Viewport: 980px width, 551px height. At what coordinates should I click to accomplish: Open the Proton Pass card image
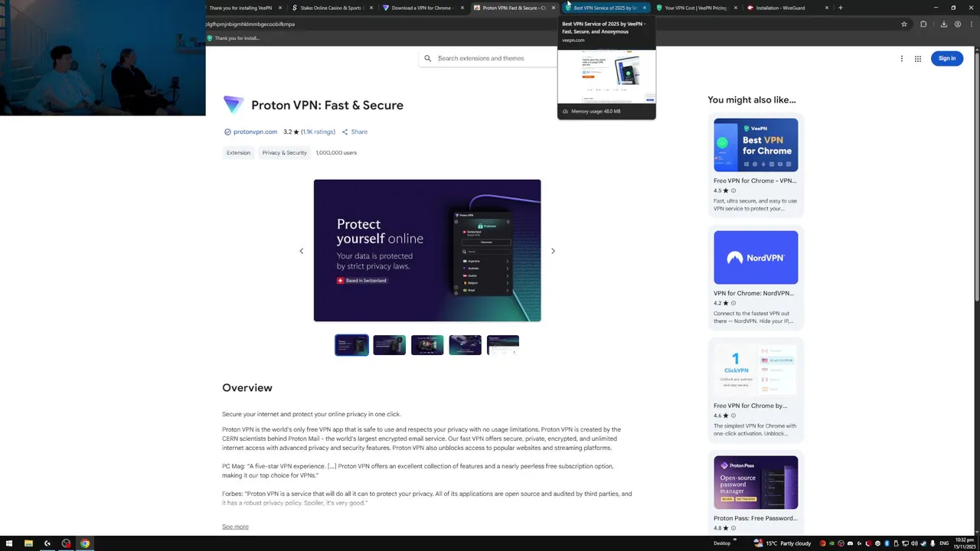pos(756,482)
